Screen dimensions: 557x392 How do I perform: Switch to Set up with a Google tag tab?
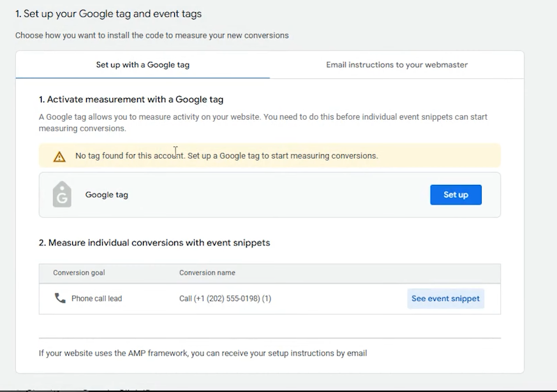(x=143, y=65)
